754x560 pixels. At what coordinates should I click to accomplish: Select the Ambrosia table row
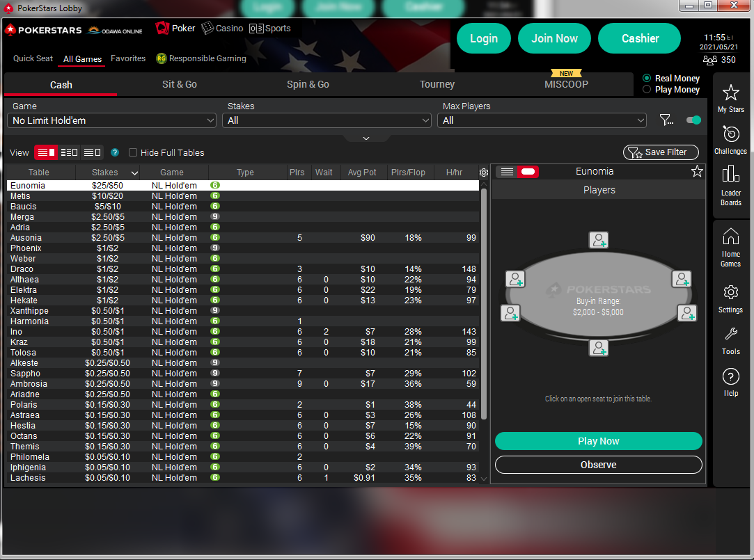click(243, 384)
